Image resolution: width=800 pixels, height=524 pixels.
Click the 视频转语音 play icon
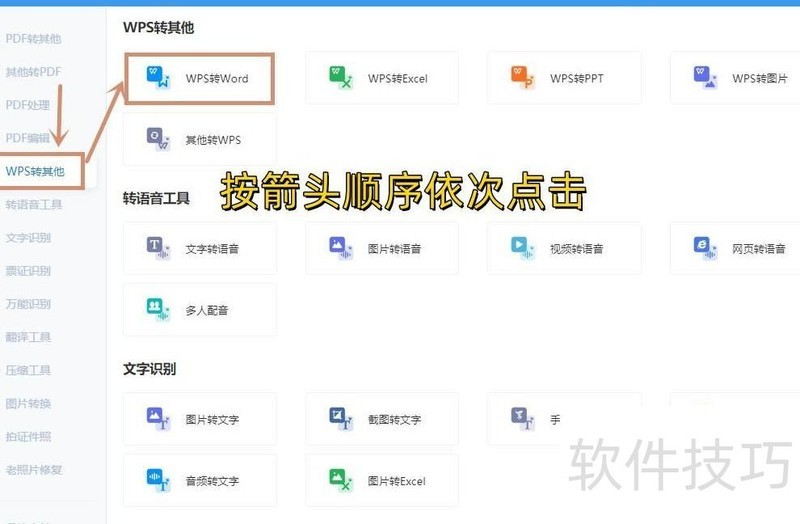click(522, 248)
